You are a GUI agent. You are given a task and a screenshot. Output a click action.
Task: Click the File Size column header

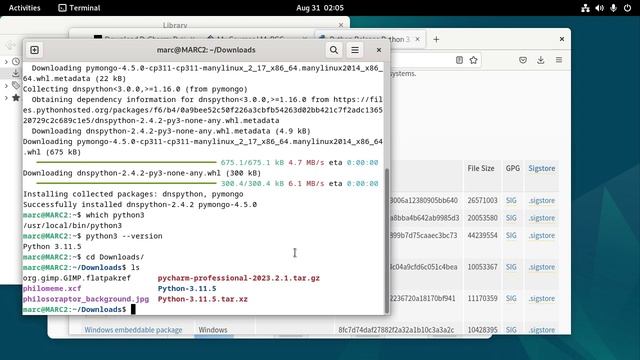pyautogui.click(x=481, y=168)
